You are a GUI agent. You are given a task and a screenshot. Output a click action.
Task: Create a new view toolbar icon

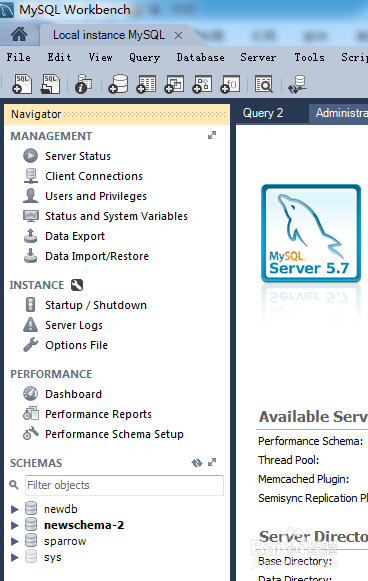(174, 83)
